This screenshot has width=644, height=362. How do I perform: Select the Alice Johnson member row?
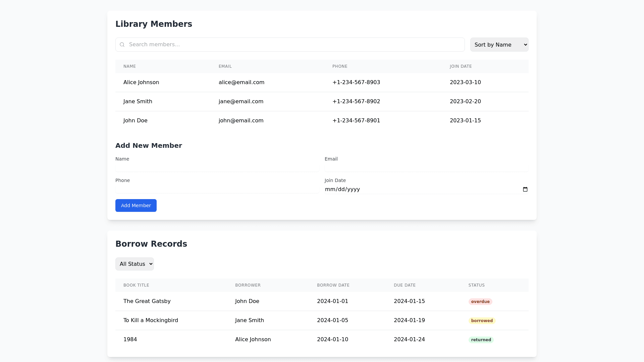[x=141, y=82]
